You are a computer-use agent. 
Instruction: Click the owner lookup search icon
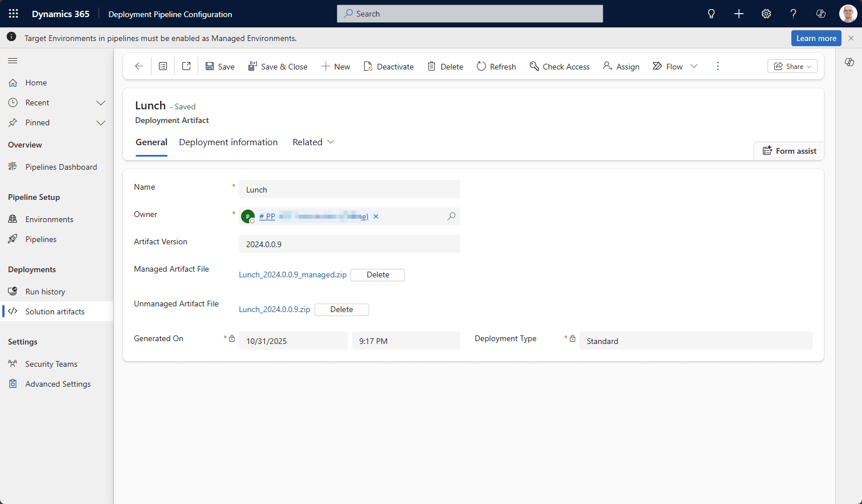(451, 216)
